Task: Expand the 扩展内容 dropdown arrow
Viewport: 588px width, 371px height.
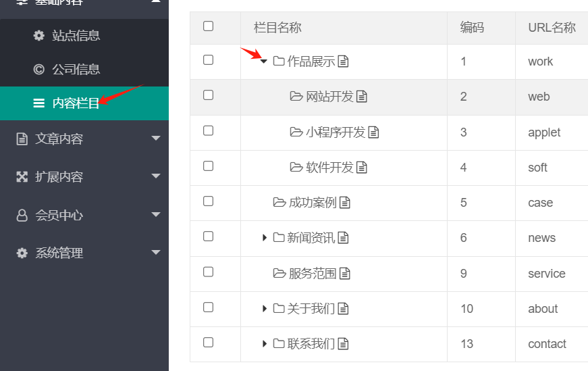Action: tap(156, 176)
